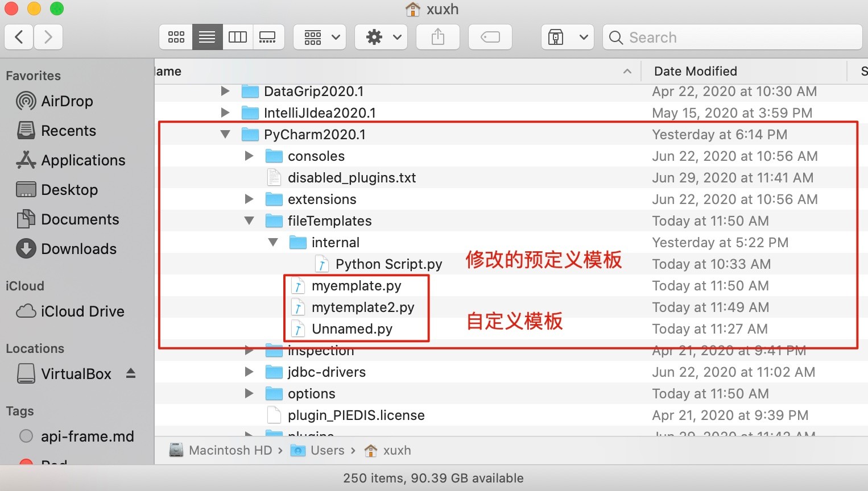Viewport: 868px width, 491px height.
Task: Collapse the fileTemplates folder
Action: pyautogui.click(x=249, y=220)
